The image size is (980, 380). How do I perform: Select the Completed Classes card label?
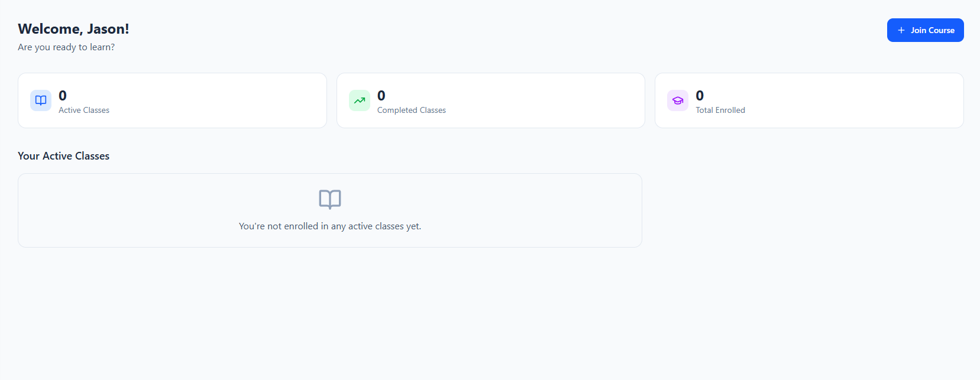[x=412, y=111]
